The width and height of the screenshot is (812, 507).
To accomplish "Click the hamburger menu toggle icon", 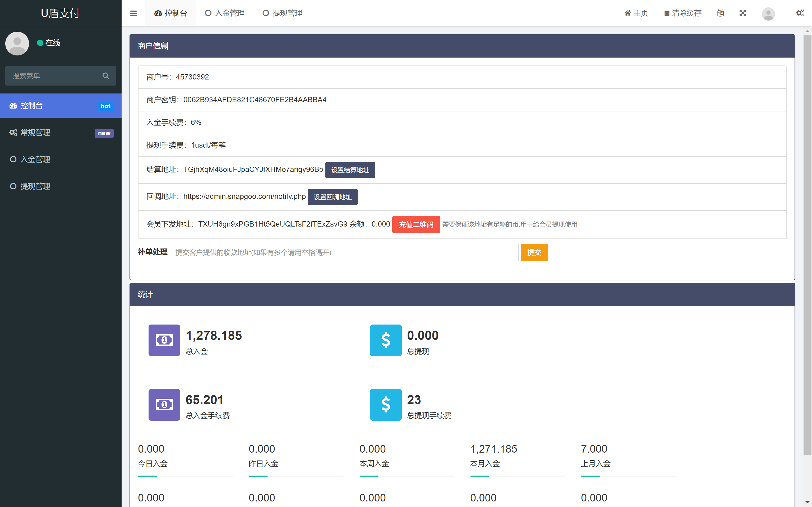I will [x=133, y=13].
